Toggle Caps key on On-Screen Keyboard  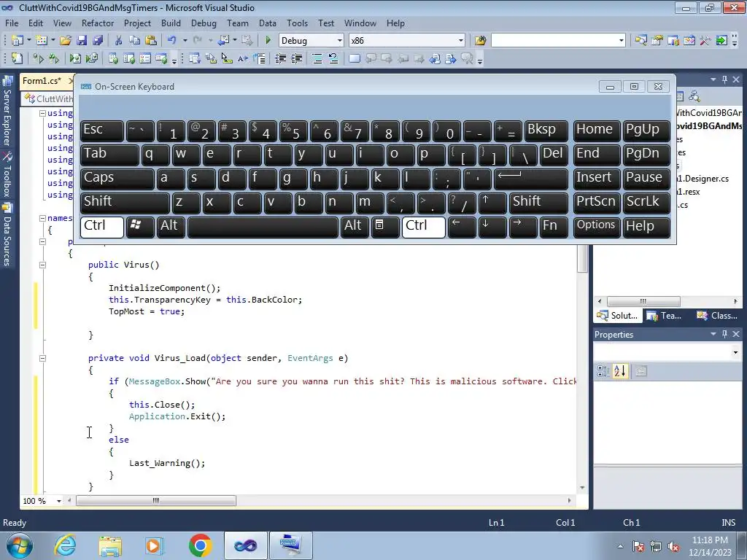[x=117, y=178]
